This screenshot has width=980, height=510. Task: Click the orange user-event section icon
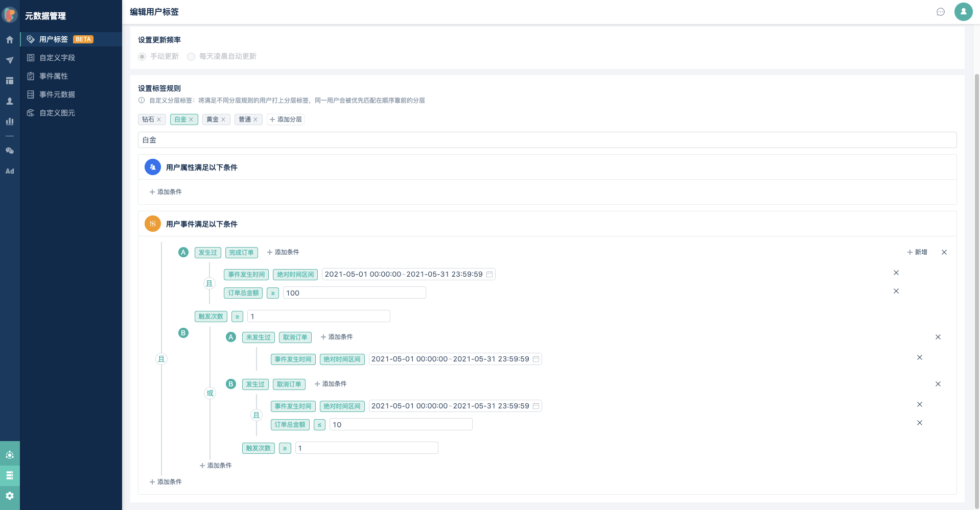click(x=153, y=224)
